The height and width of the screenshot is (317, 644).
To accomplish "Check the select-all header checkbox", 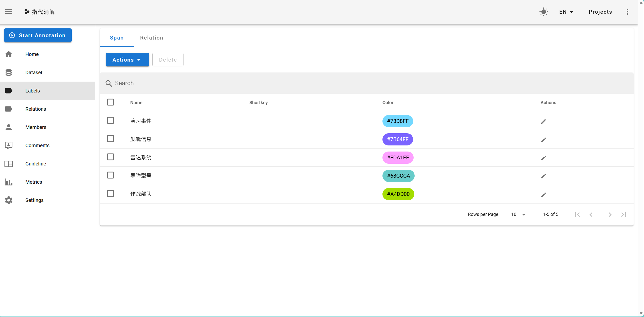I will (111, 102).
